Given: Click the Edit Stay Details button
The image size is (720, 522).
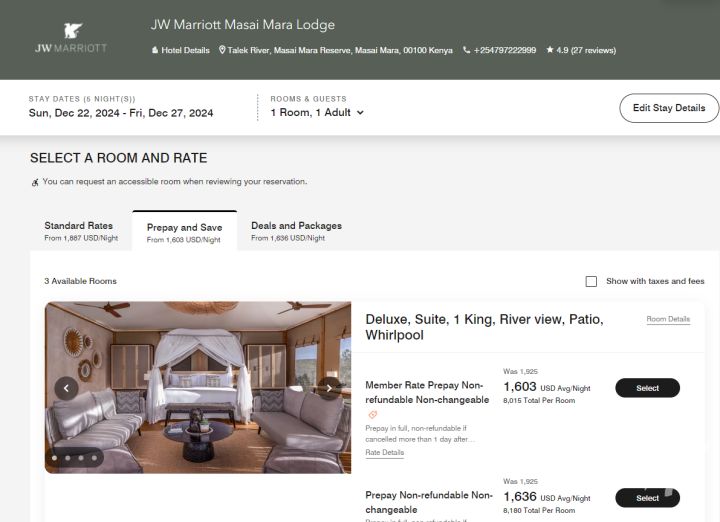Looking at the screenshot, I should pos(669,108).
